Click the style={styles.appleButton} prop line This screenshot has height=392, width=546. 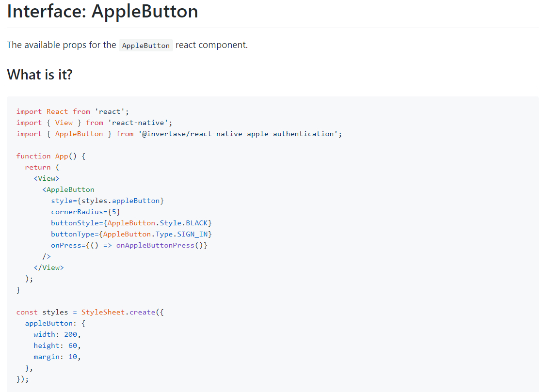107,201
